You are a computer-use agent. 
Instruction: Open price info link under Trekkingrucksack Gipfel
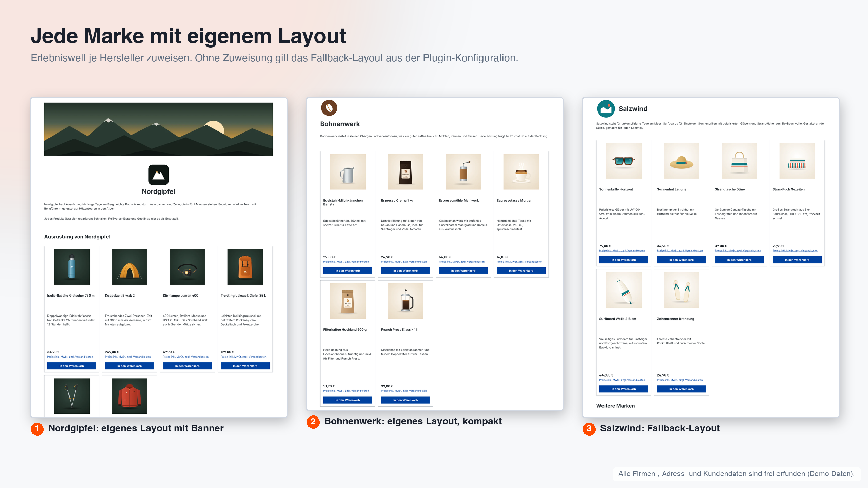tap(243, 357)
